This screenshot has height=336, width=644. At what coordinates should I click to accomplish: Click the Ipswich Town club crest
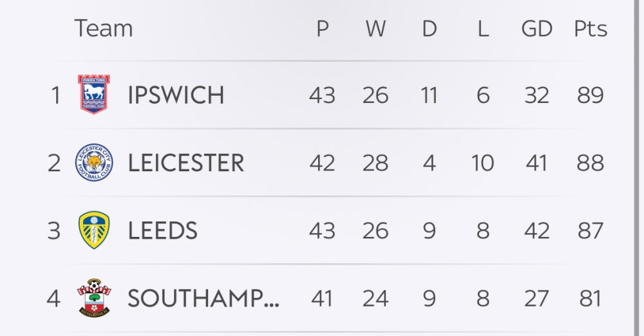[x=93, y=95]
